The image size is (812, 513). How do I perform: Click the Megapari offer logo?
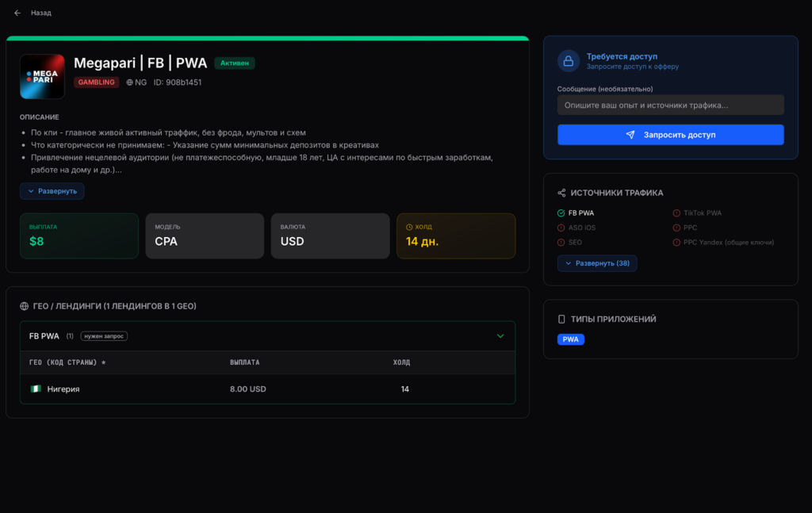pos(42,77)
